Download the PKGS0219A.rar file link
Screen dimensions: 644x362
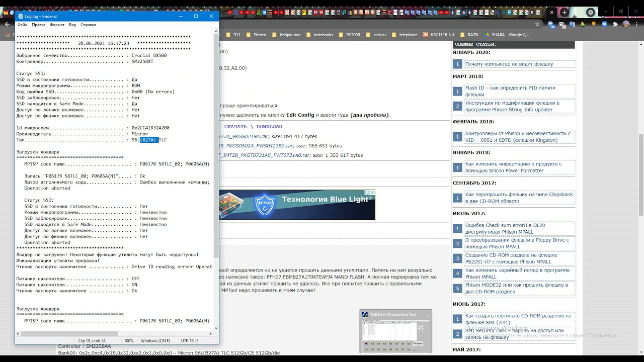243,136
